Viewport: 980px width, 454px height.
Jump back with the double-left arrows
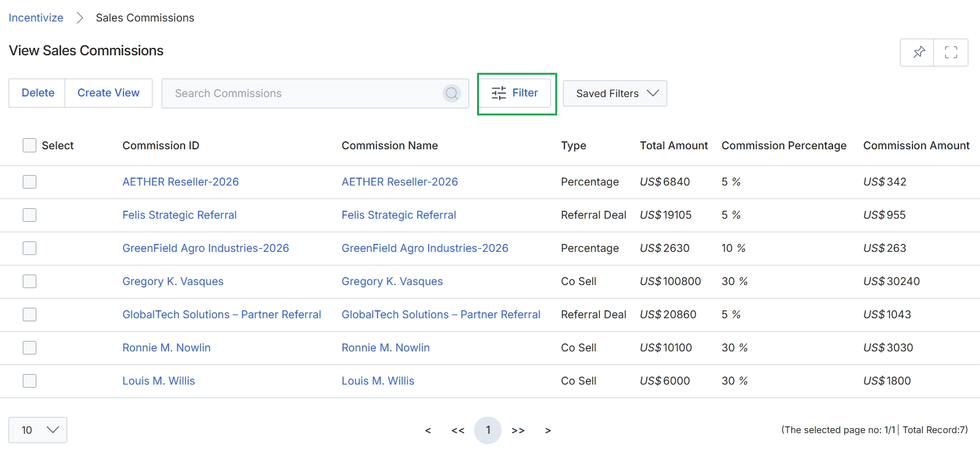458,431
